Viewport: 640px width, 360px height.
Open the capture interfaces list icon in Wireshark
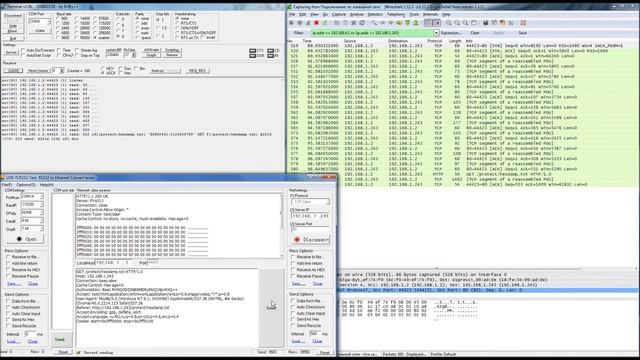click(x=291, y=23)
